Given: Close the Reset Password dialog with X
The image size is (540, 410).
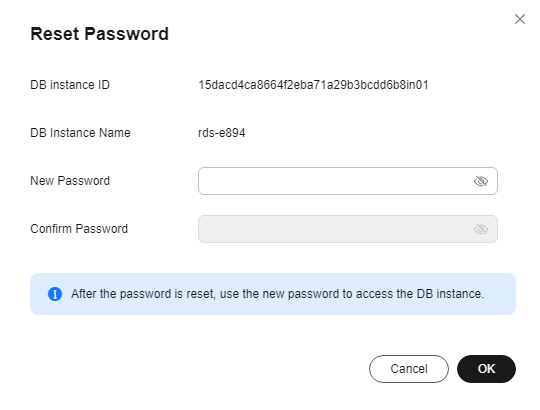Looking at the screenshot, I should [x=520, y=19].
